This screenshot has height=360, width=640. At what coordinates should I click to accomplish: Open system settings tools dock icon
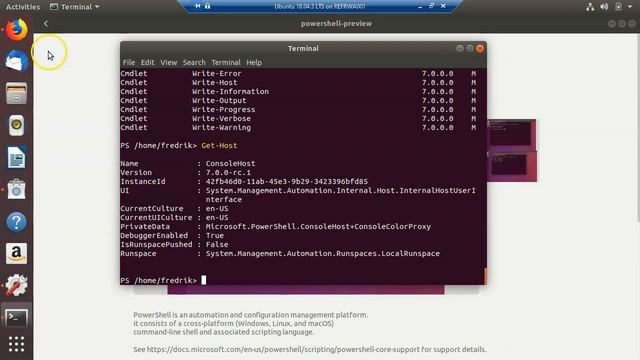pyautogui.click(x=16, y=285)
